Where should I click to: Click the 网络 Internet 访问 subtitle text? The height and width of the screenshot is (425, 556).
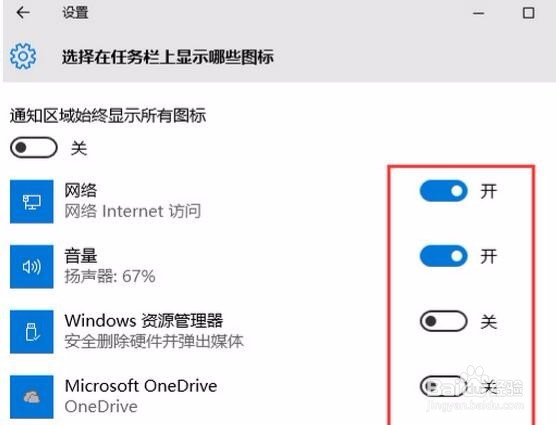tap(133, 211)
